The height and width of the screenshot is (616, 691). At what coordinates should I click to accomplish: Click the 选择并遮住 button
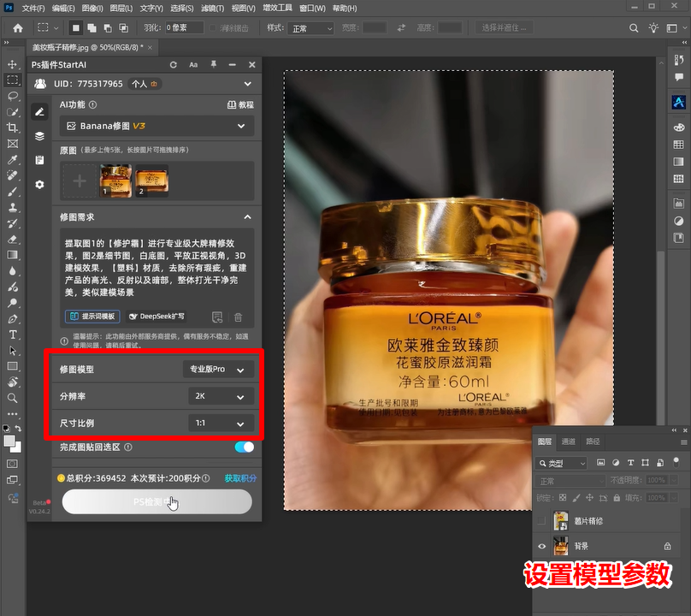point(505,27)
